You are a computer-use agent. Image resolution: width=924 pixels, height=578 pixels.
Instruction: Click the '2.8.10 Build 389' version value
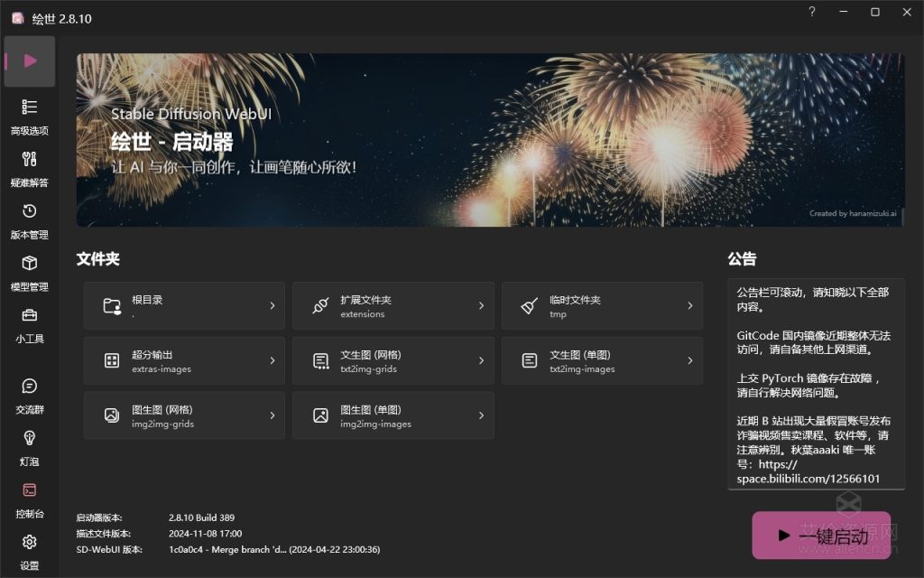coord(201,517)
